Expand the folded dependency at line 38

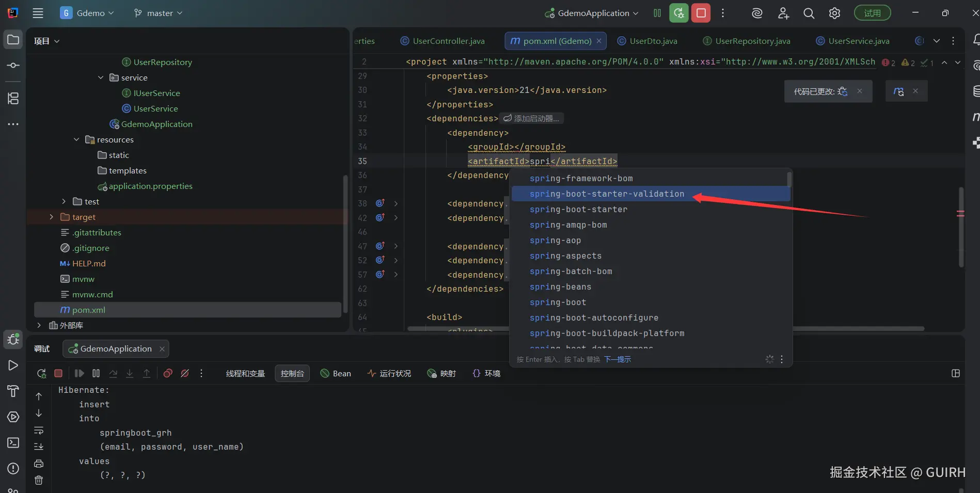coord(396,203)
